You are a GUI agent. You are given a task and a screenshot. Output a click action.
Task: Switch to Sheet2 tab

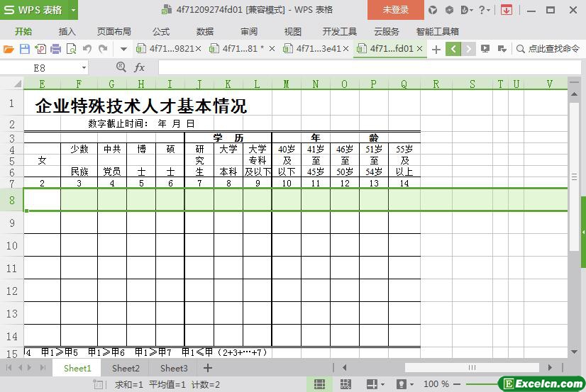[126, 368]
